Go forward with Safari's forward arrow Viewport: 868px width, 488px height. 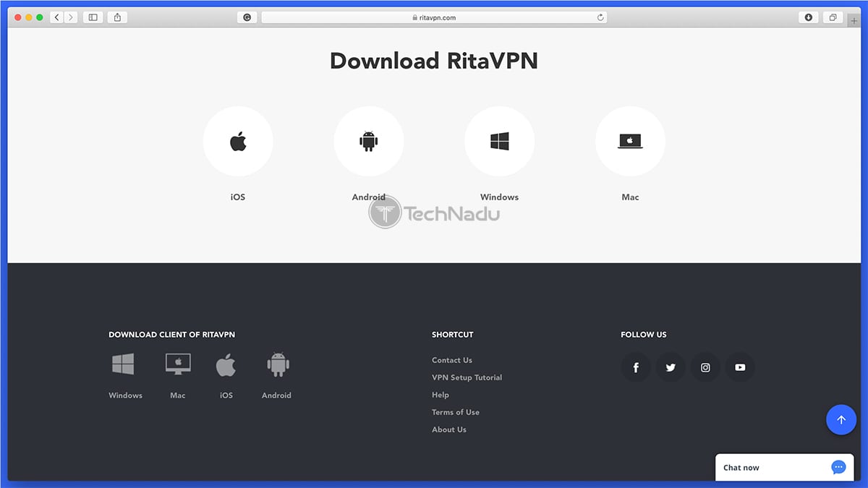(71, 17)
